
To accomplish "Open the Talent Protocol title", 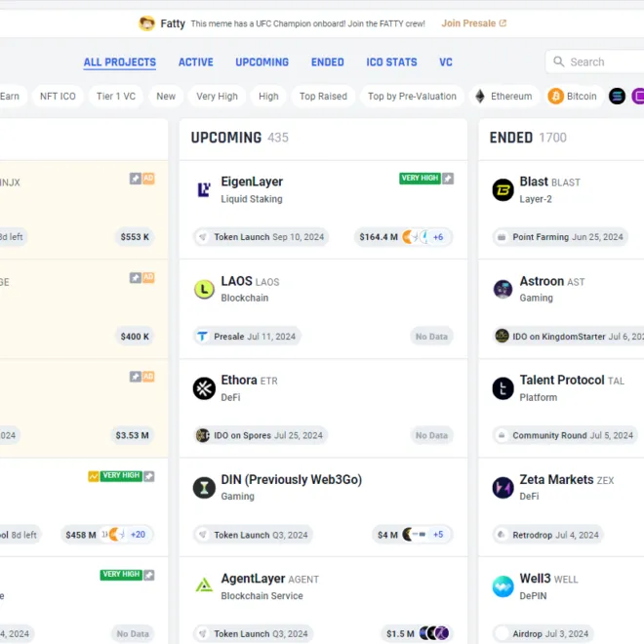I will pos(571,381).
